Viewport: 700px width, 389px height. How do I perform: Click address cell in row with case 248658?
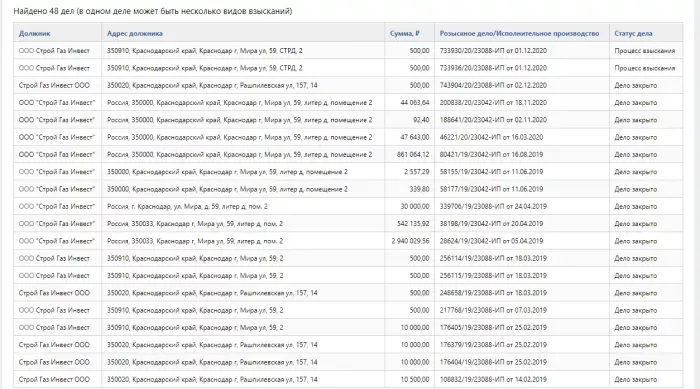(x=243, y=293)
